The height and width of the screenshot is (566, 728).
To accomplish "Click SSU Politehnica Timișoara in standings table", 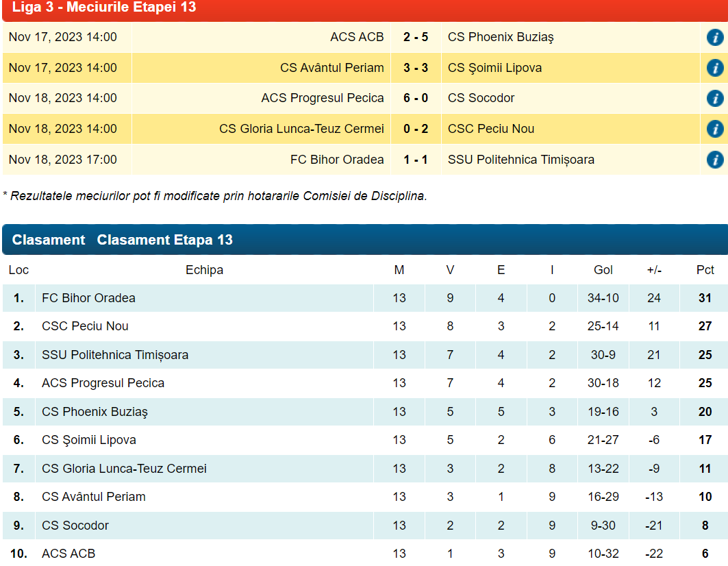I will pyautogui.click(x=115, y=355).
